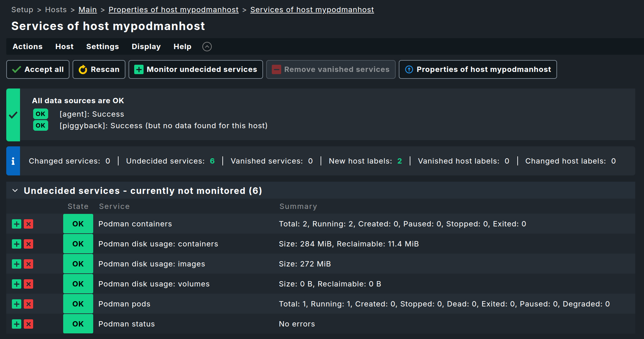Monitor the Podman pods service
644x339 pixels.
pos(17,304)
